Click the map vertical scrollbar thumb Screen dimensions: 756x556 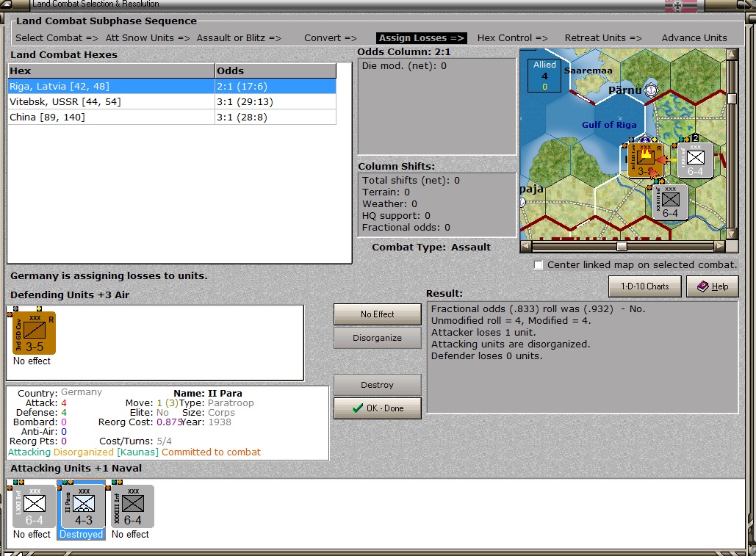click(x=732, y=98)
